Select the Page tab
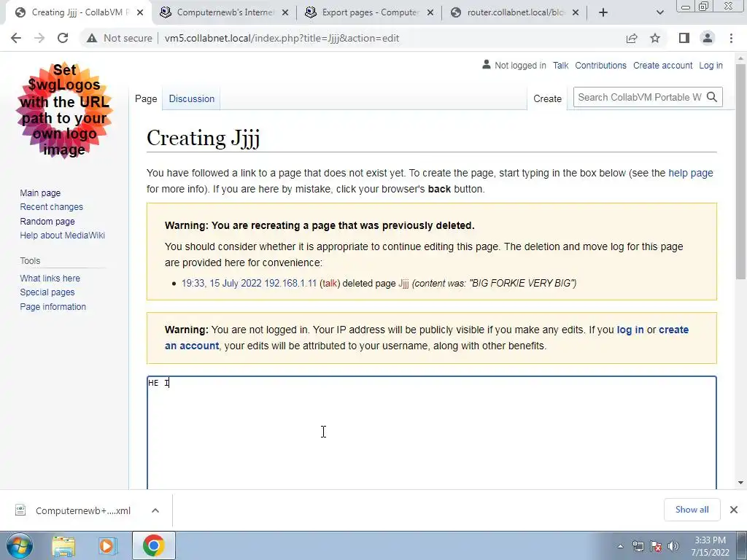The height and width of the screenshot is (560, 747). pos(146,98)
